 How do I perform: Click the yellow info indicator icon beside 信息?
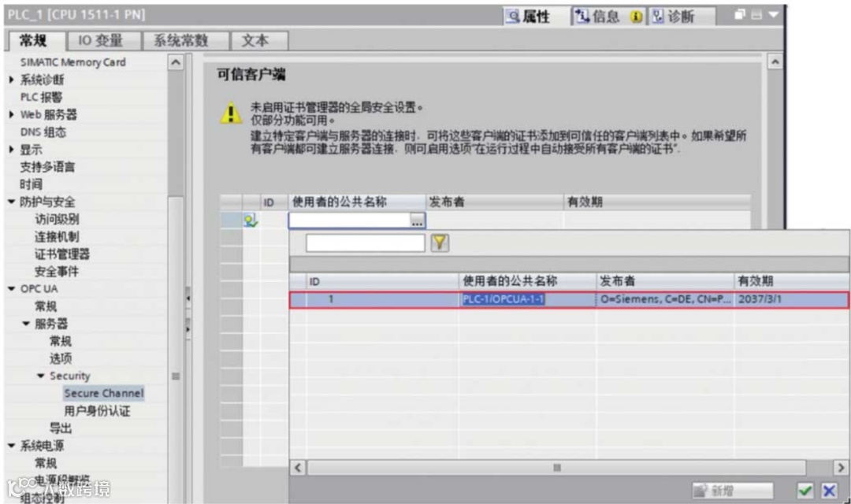(636, 17)
